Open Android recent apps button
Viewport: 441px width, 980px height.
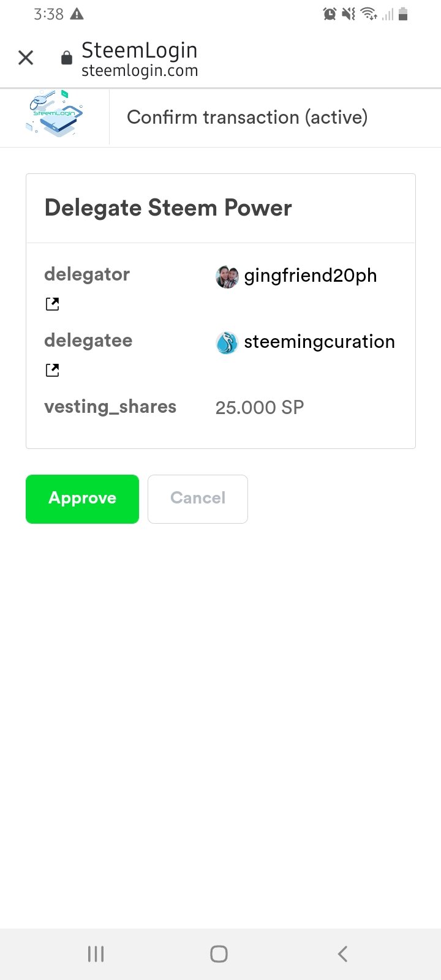pos(96,954)
